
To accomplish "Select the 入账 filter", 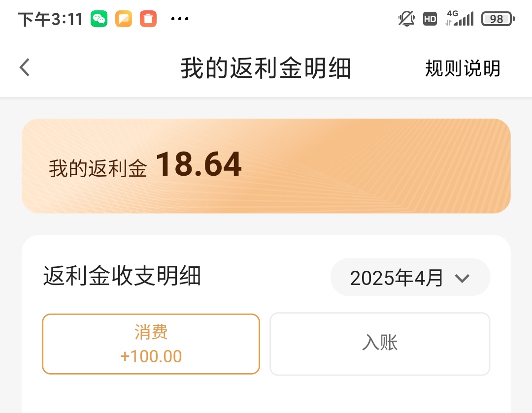I will tap(380, 344).
